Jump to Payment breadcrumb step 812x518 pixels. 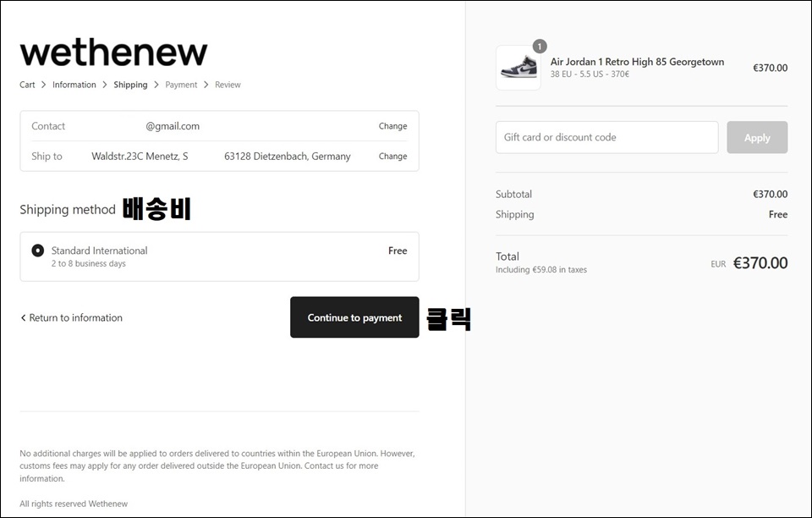[x=181, y=85]
